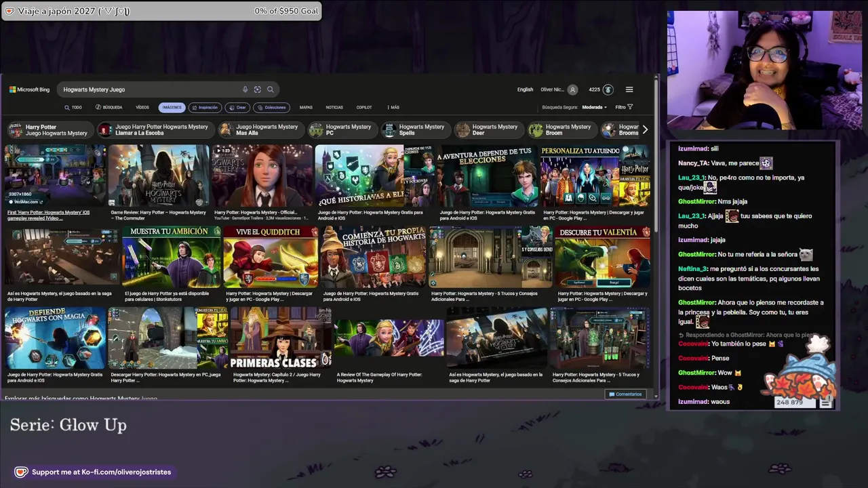Click the Microsoft Bing logo
The width and height of the screenshot is (868, 488).
29,89
